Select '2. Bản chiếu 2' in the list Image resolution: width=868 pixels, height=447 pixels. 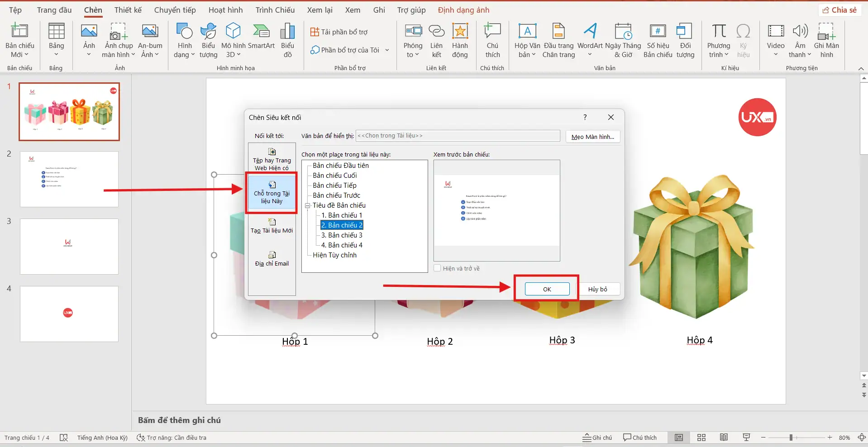[342, 225]
